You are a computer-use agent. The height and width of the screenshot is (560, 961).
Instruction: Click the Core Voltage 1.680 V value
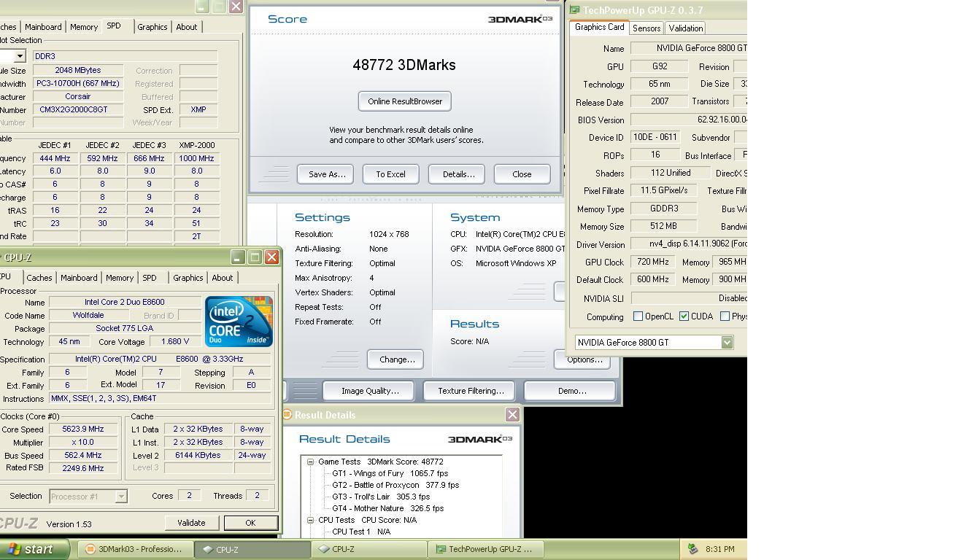175,342
